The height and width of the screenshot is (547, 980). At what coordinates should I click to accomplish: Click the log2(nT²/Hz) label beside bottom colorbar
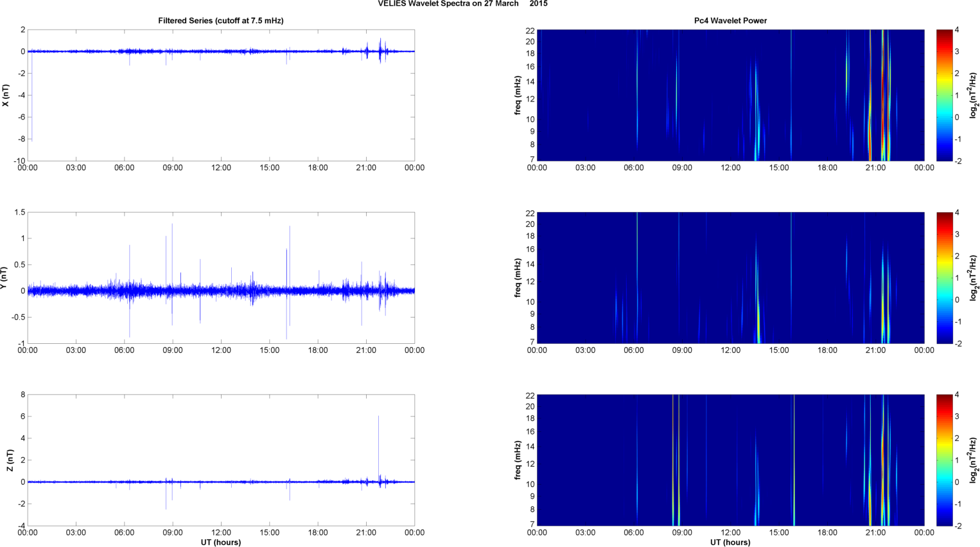point(974,460)
